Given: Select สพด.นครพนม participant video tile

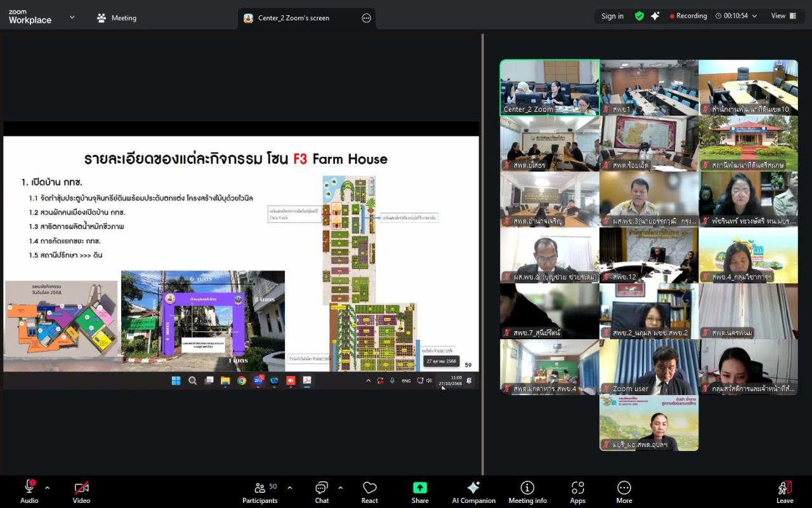Looking at the screenshot, I should pos(749,311).
